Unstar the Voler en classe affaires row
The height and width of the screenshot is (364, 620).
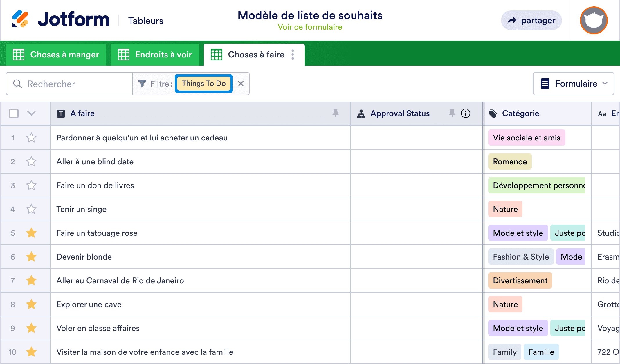click(31, 328)
